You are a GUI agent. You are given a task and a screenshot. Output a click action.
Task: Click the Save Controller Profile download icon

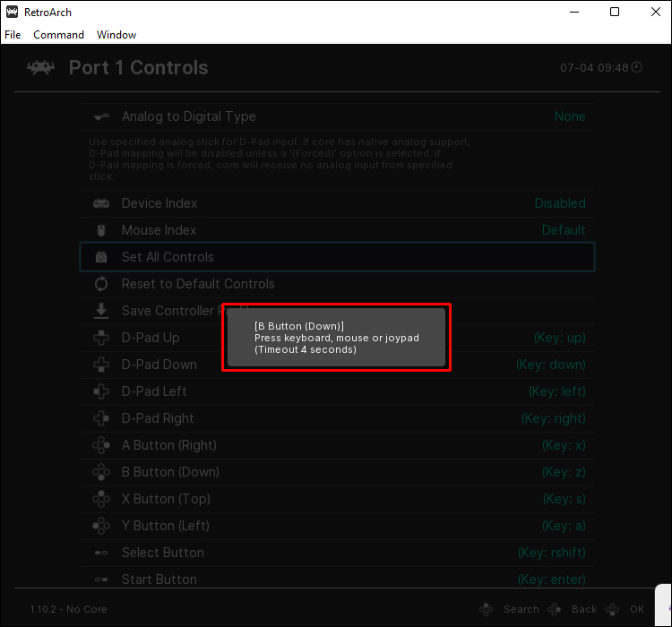(101, 311)
